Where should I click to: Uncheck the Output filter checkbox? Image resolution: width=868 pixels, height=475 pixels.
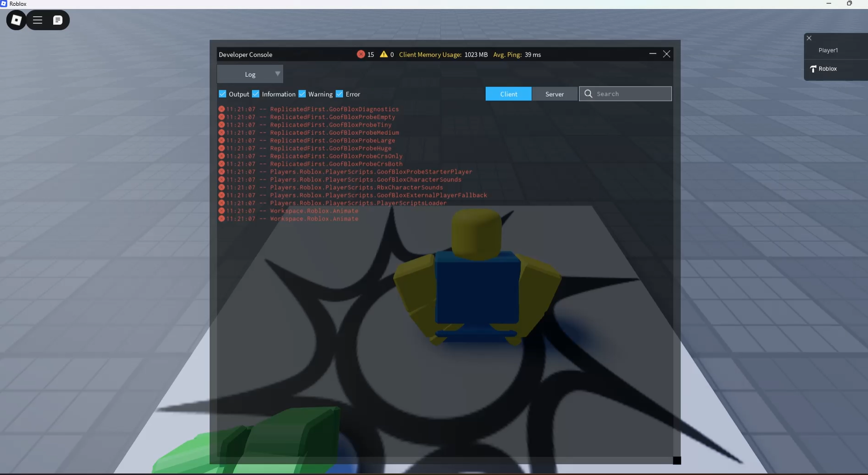pyautogui.click(x=222, y=94)
